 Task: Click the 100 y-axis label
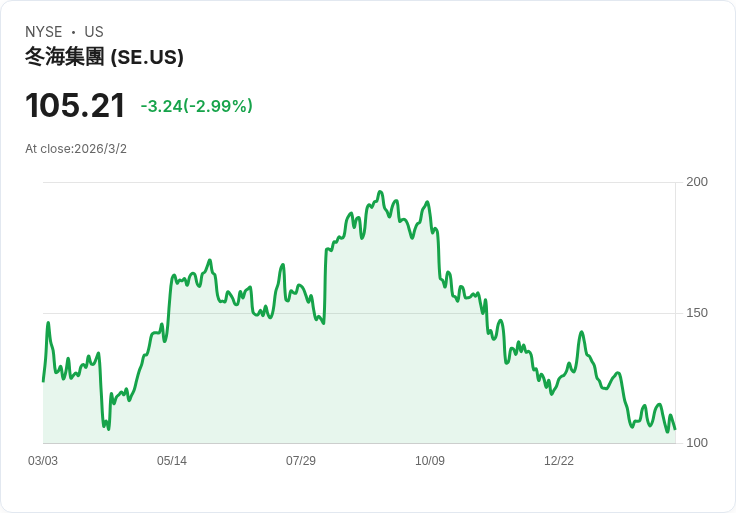pos(697,443)
